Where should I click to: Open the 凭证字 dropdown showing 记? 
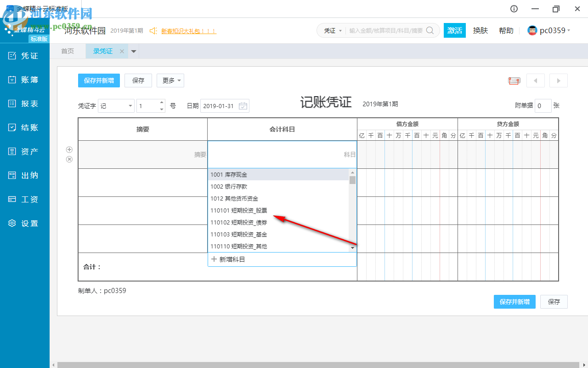pos(116,106)
